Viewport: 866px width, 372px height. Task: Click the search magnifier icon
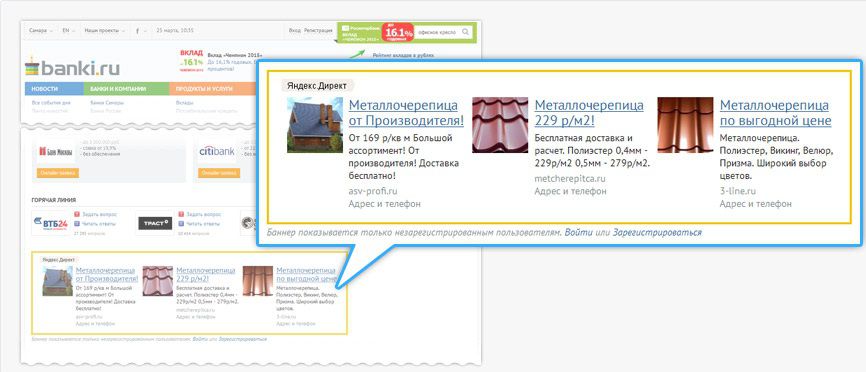[x=465, y=32]
